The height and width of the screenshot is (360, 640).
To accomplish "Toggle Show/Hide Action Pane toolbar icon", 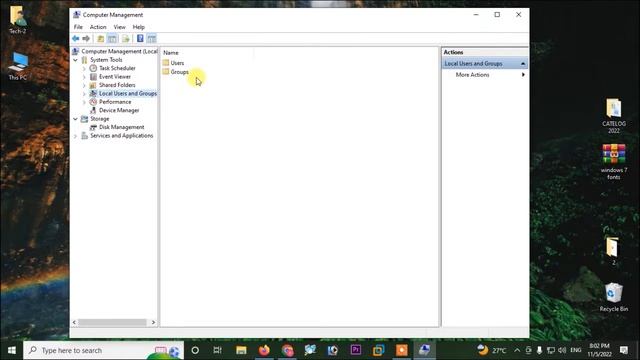I will 151,39.
